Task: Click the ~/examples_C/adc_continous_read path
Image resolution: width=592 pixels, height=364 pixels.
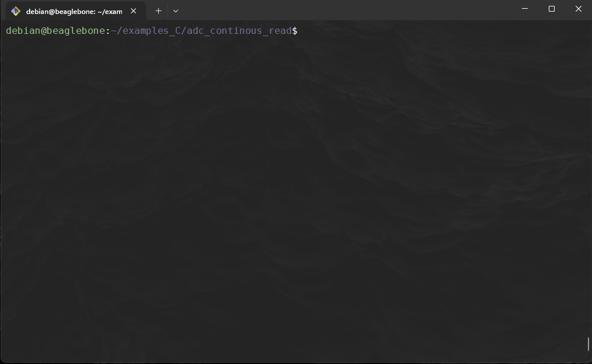Action: point(201,30)
